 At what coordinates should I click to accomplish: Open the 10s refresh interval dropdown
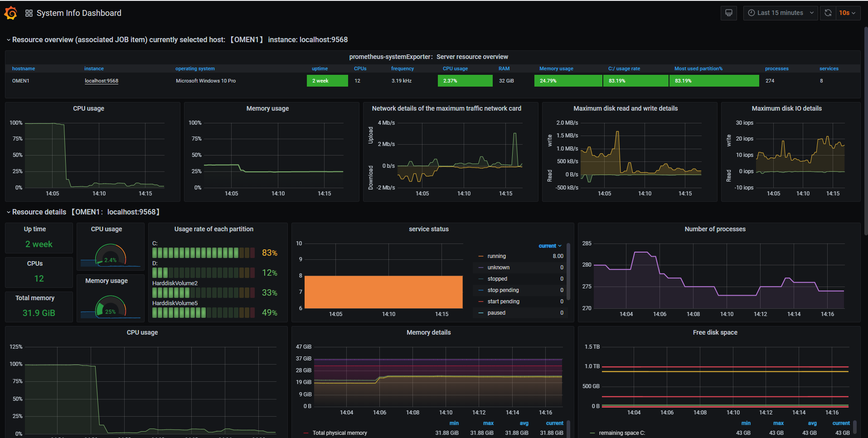click(x=847, y=13)
